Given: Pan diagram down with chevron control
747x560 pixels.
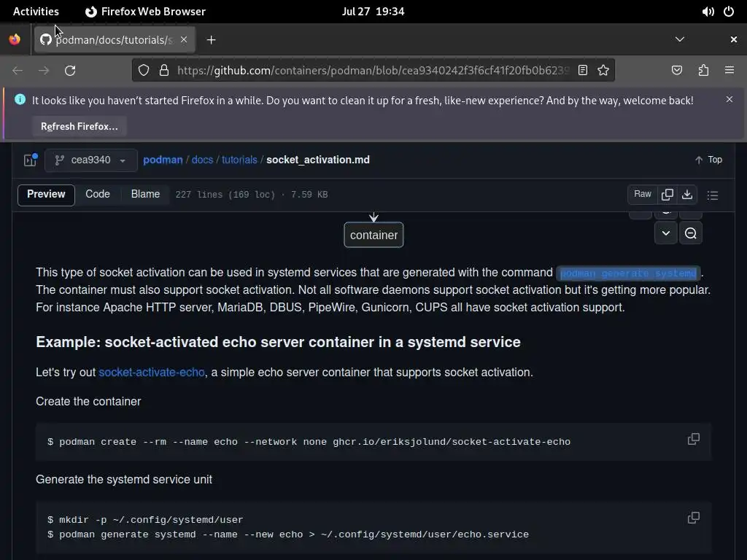Looking at the screenshot, I should click(x=665, y=233).
